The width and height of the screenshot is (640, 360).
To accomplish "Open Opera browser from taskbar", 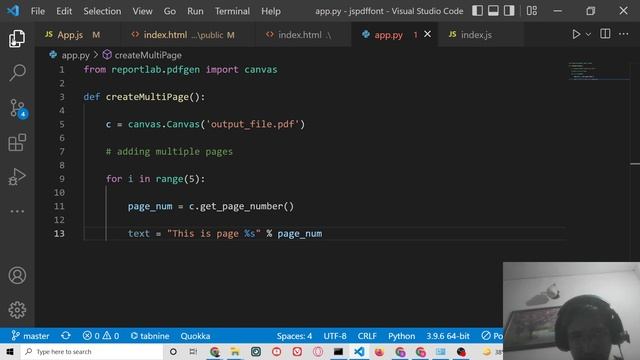I will click(x=318, y=351).
